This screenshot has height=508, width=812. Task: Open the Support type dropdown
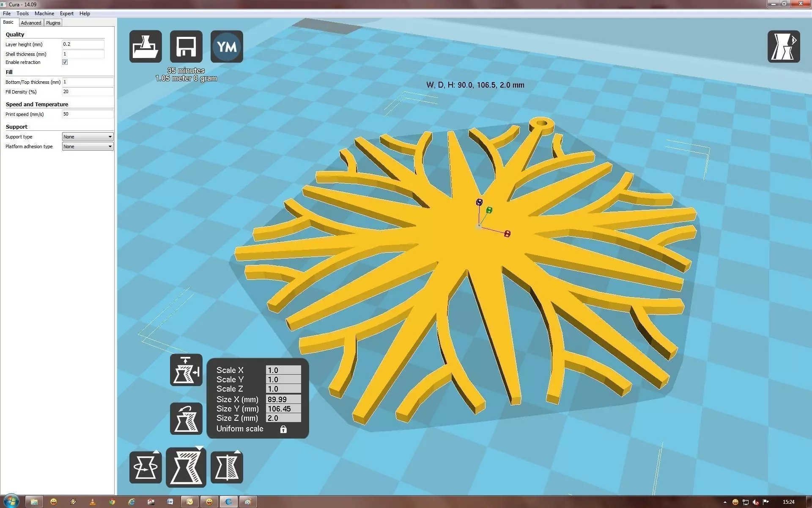tap(88, 137)
